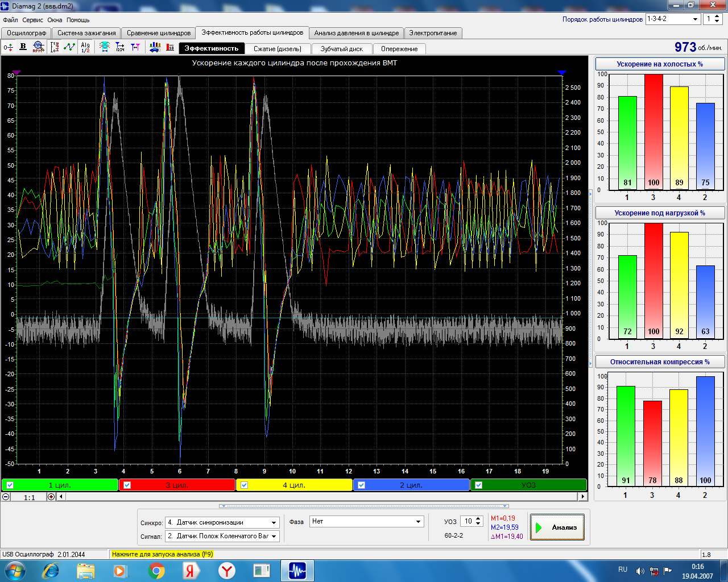Viewport: 728px width, 582px height.
Task: Toggle the УОЗ trace checkbox
Action: tap(479, 485)
